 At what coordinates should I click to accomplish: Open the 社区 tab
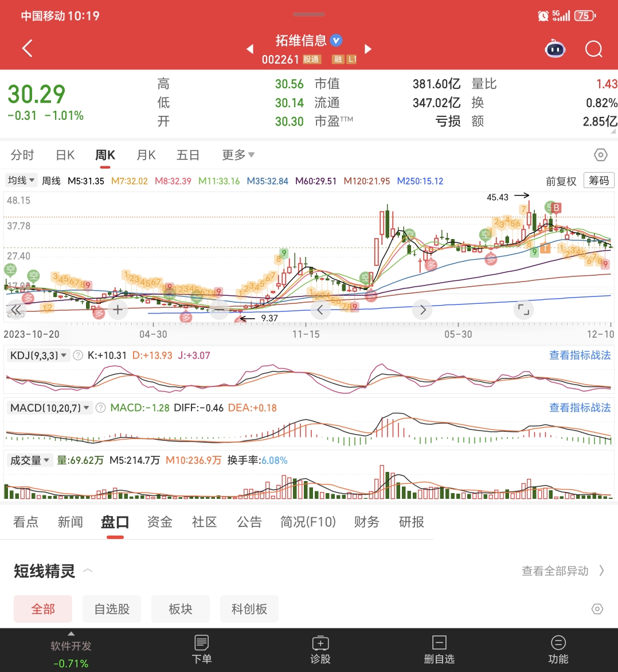(x=205, y=522)
